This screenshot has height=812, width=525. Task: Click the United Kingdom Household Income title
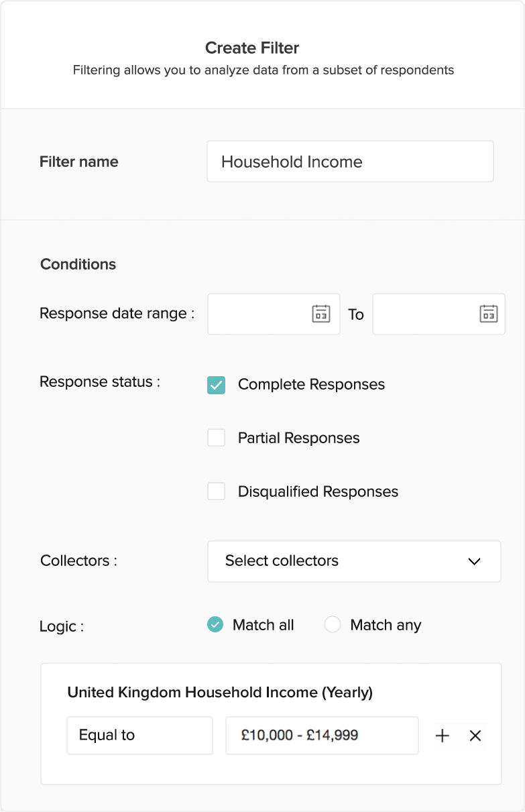click(x=220, y=692)
